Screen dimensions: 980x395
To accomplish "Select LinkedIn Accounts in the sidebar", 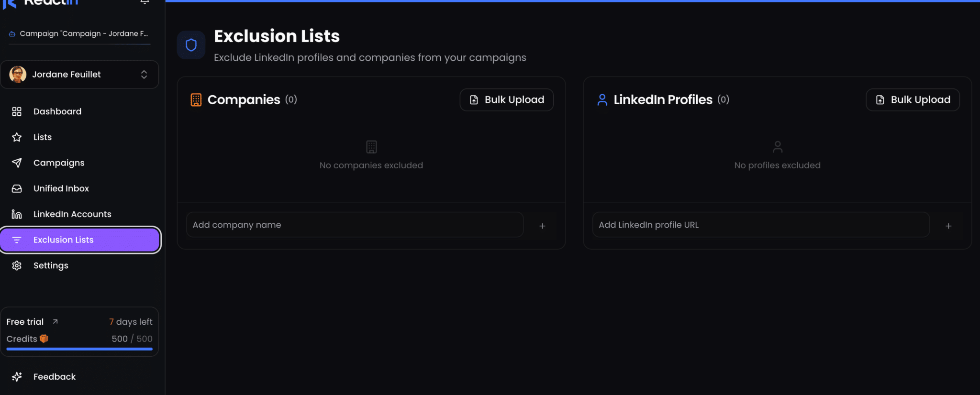I will (x=72, y=214).
